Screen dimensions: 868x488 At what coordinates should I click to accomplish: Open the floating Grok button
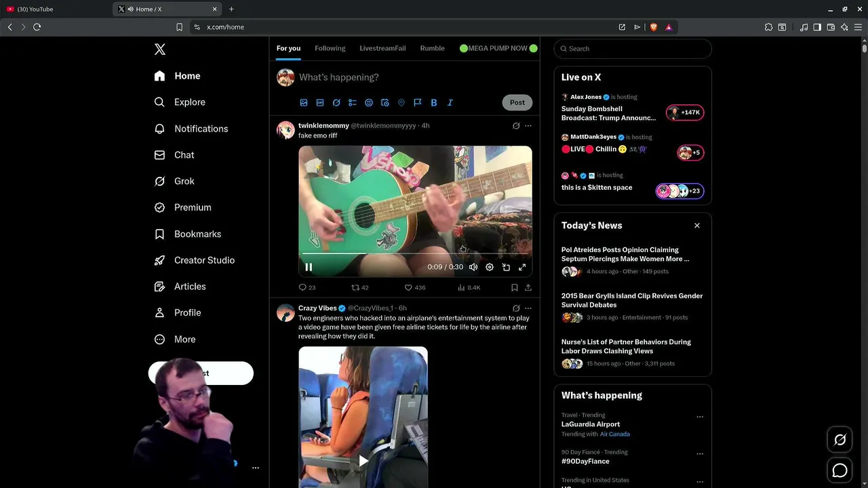pos(840,440)
